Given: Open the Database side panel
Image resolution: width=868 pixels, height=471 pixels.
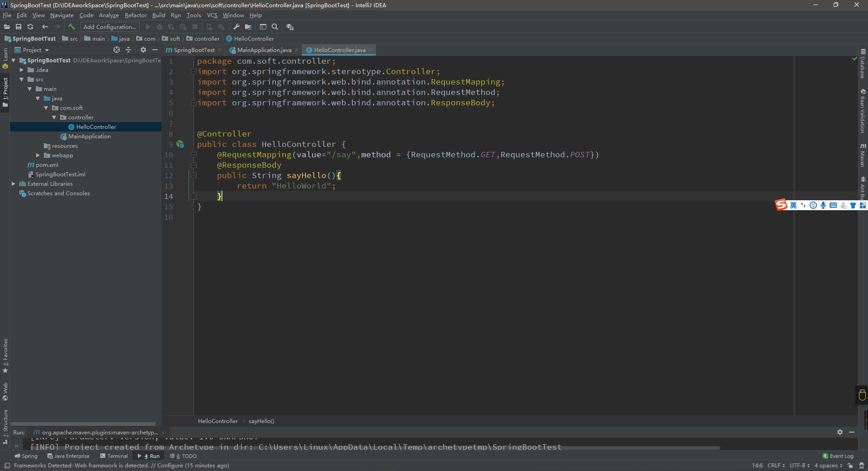Looking at the screenshot, I should 863,64.
